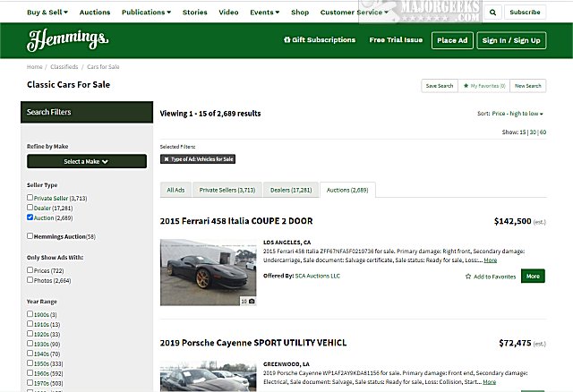
Task: Show 60 results per page
Action: (543, 132)
